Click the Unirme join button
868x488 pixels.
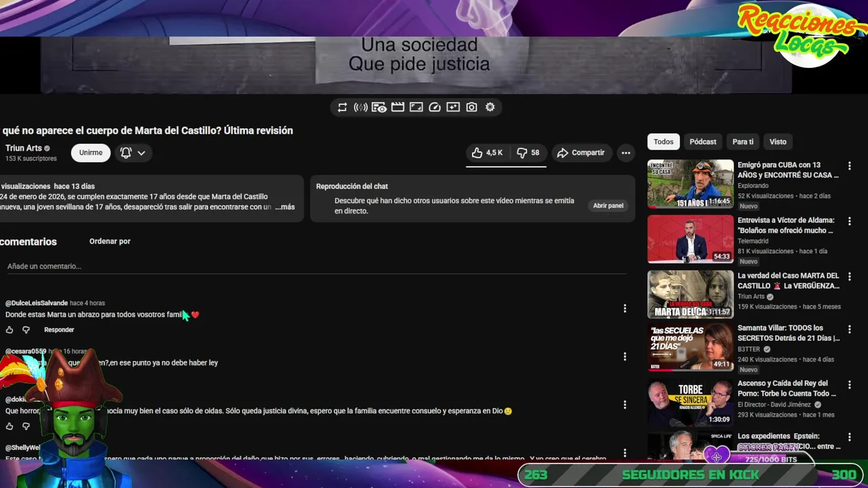(91, 153)
